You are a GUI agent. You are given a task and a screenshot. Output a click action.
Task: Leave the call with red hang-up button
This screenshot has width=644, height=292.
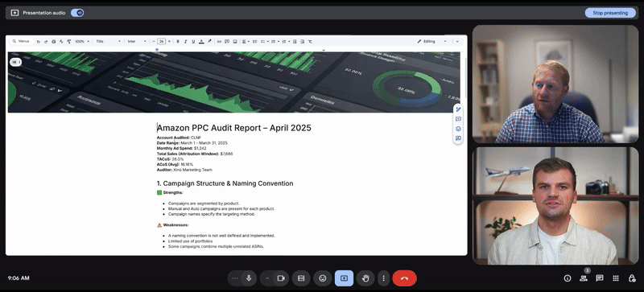(405, 278)
